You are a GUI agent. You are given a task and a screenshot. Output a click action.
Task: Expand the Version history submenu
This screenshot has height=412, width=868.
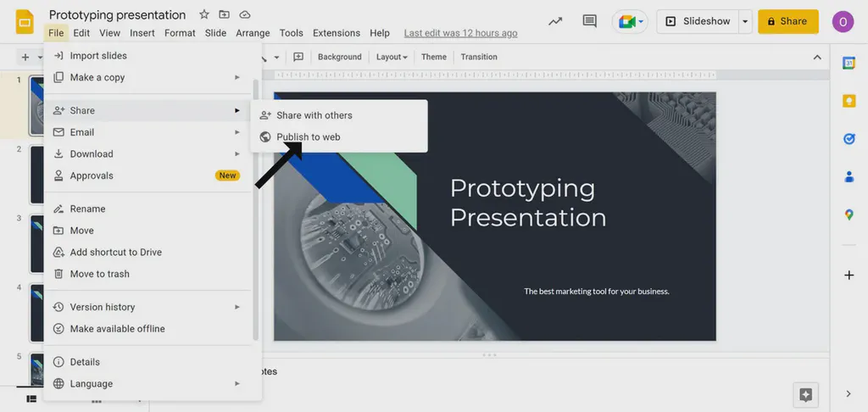point(237,307)
